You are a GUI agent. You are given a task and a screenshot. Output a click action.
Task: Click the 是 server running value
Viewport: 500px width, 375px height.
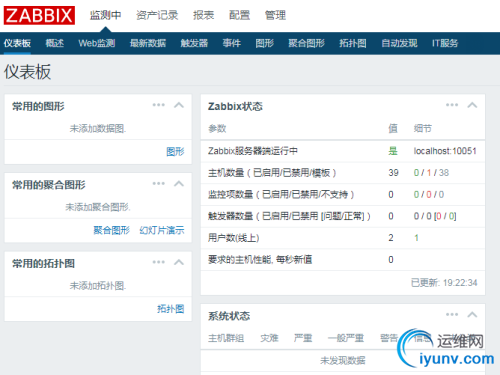[393, 151]
